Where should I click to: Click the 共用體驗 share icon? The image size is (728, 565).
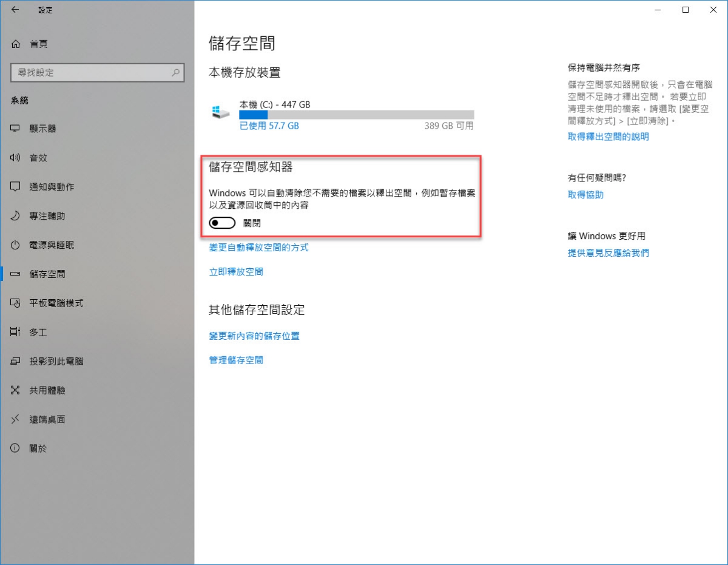(16, 390)
